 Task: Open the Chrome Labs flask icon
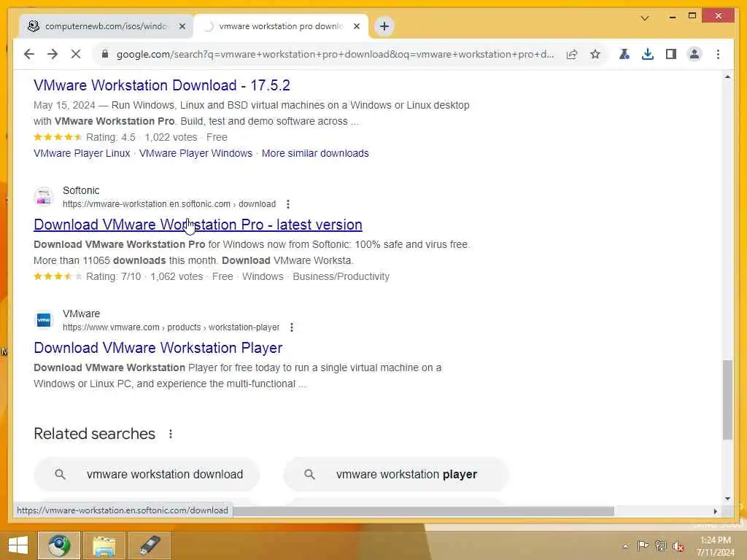pos(624,54)
